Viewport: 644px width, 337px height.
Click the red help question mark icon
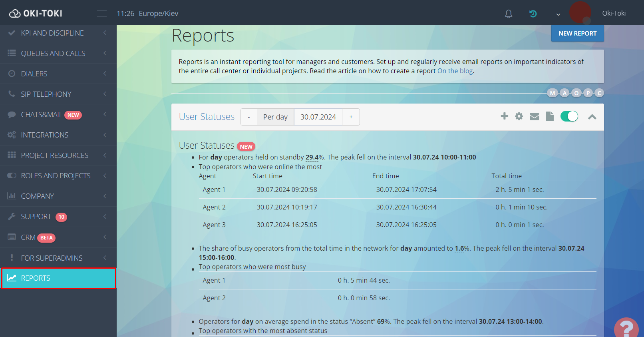click(626, 328)
